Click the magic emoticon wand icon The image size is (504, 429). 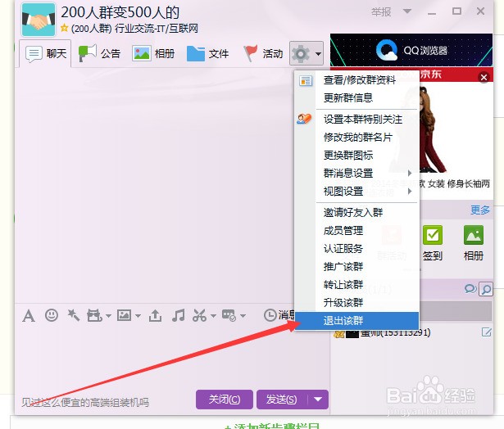point(73,315)
